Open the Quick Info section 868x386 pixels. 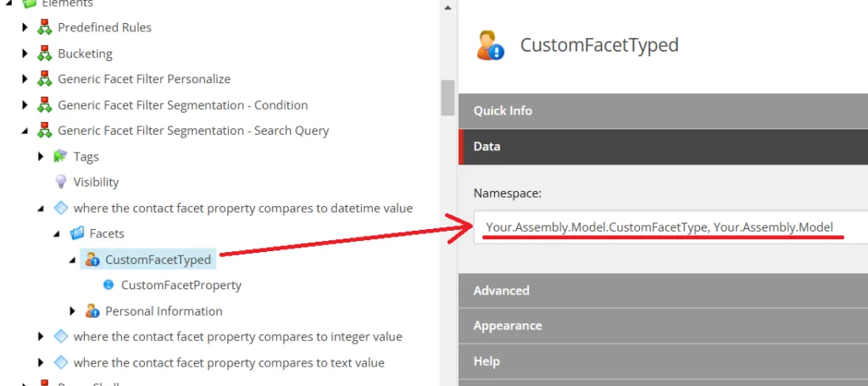point(663,111)
